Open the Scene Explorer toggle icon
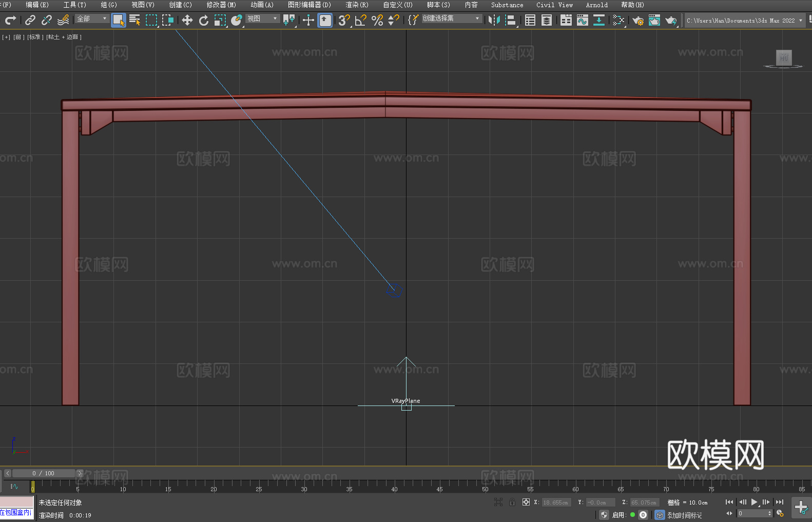812x522 pixels. click(x=530, y=20)
